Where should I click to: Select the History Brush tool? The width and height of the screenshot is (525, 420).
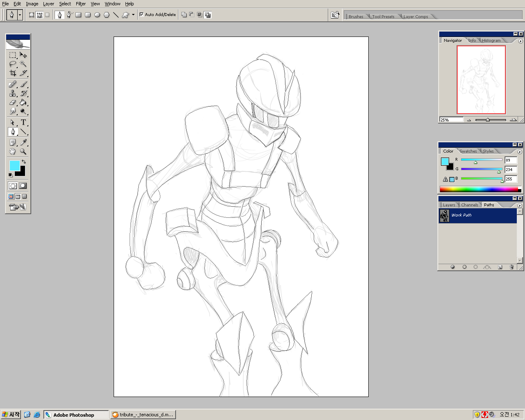[x=23, y=94]
